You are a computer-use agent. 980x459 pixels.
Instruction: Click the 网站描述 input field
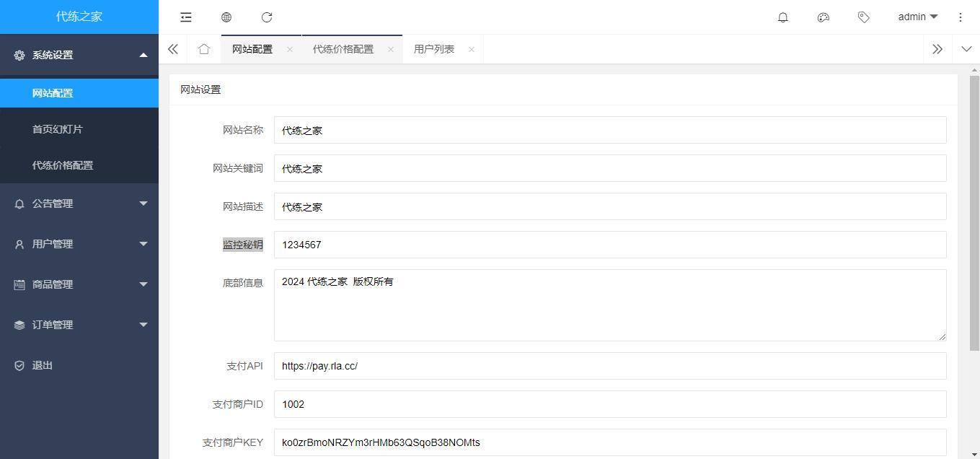610,206
